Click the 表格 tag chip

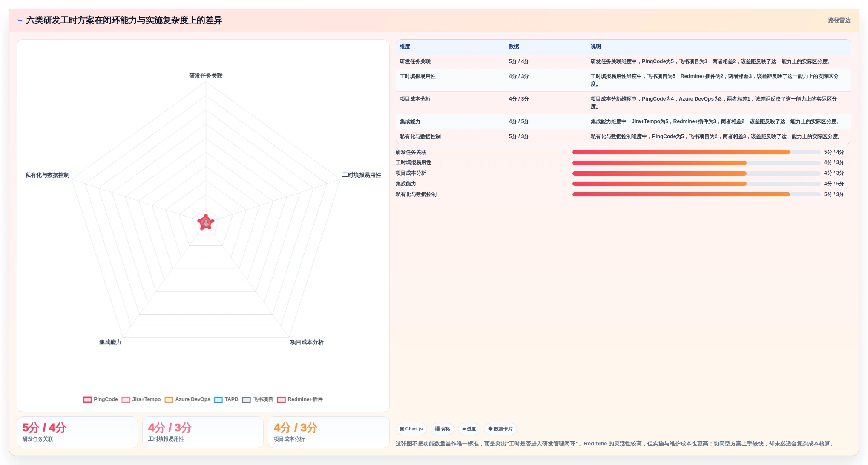click(443, 429)
